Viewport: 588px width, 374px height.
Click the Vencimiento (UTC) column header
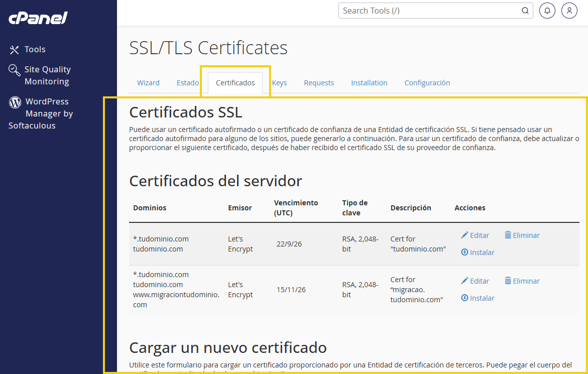(296, 208)
